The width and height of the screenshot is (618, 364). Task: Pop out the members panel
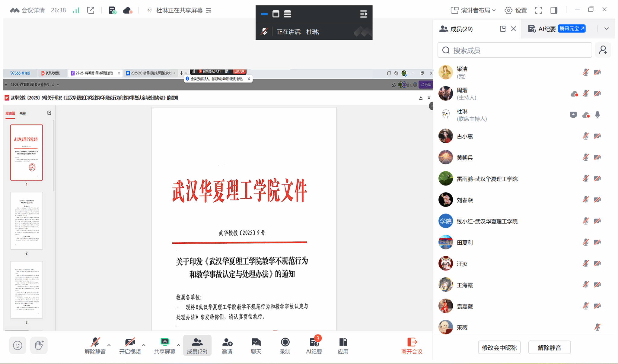pyautogui.click(x=502, y=29)
